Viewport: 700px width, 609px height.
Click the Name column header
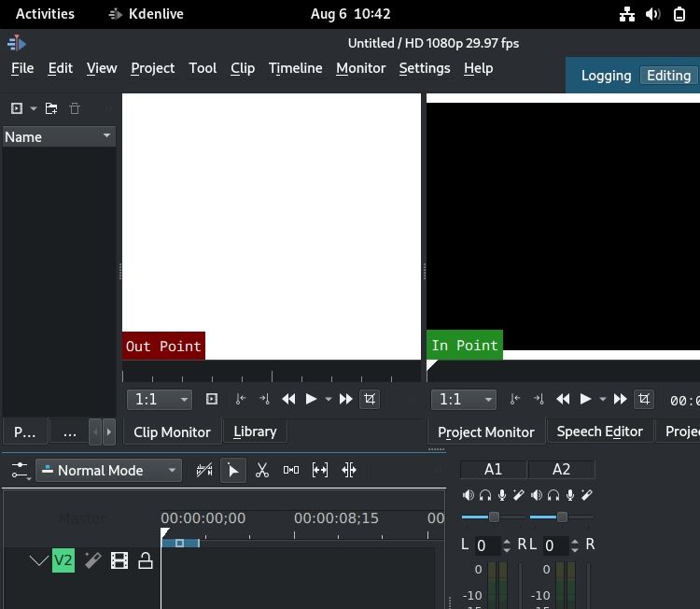tap(58, 136)
